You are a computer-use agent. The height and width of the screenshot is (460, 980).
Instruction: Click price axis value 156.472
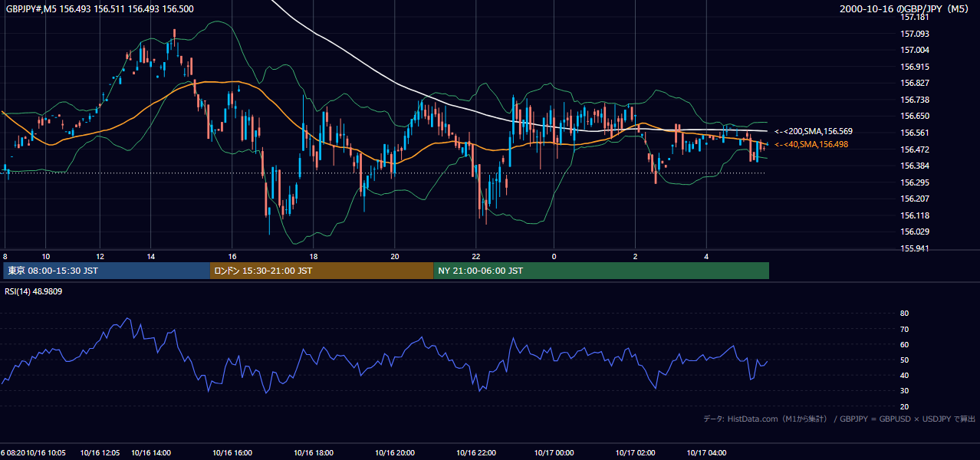pyautogui.click(x=915, y=149)
